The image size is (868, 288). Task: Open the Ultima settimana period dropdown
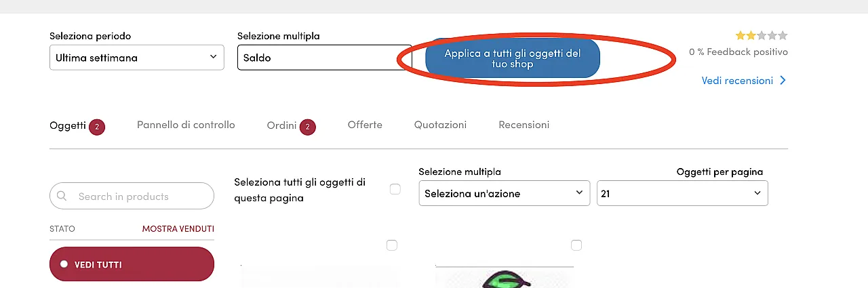pyautogui.click(x=137, y=58)
